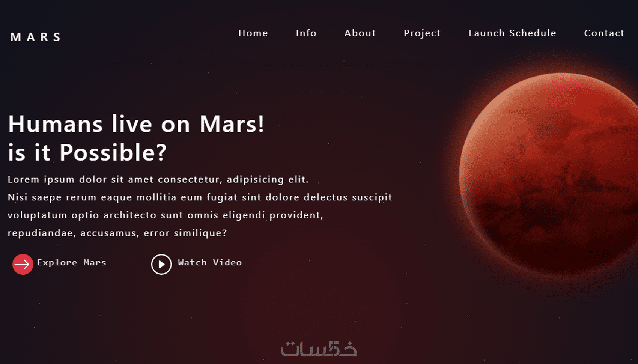This screenshot has width=638, height=364.
Task: Click the red arrow Explore Mars icon
Action: point(23,264)
